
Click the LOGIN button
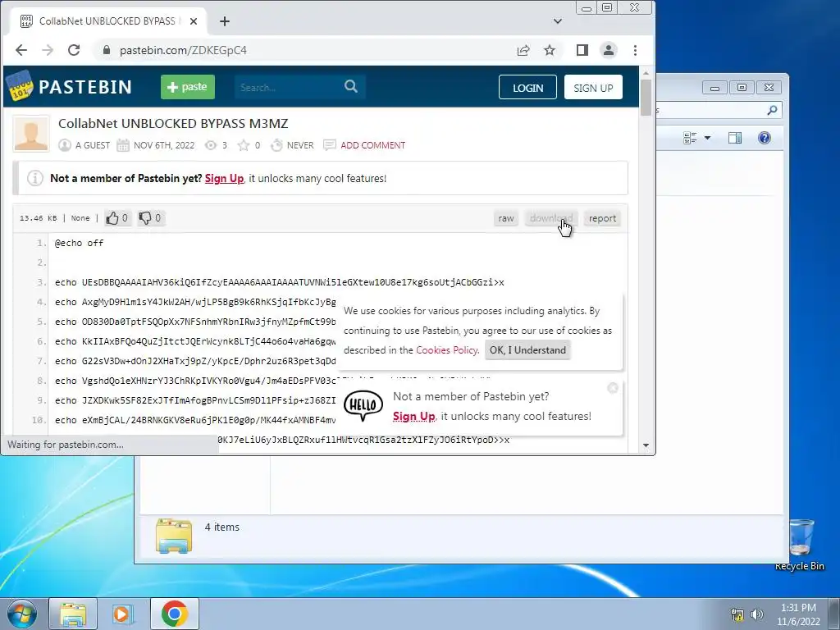coord(527,87)
